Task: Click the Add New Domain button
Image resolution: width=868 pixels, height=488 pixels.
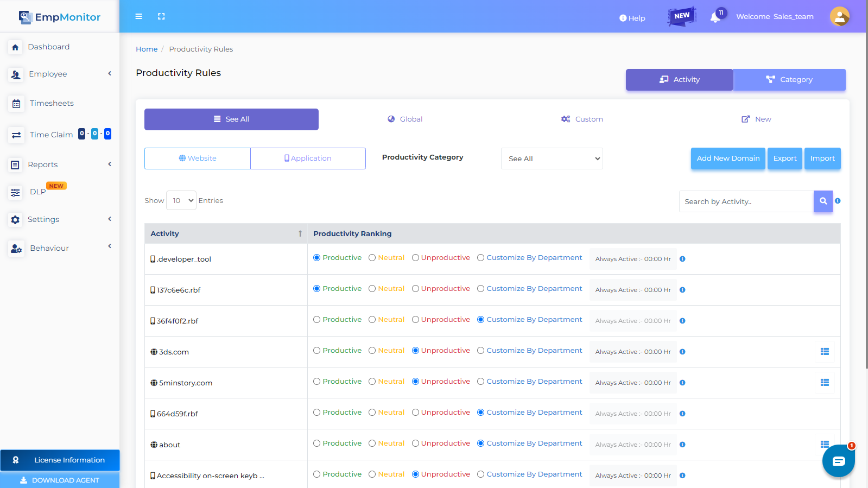Action: (x=728, y=159)
